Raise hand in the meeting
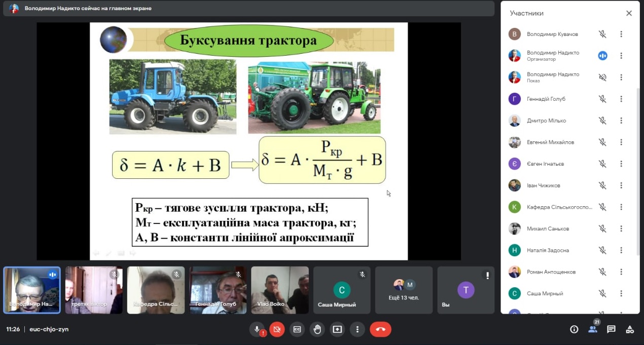The height and width of the screenshot is (345, 644). [317, 329]
